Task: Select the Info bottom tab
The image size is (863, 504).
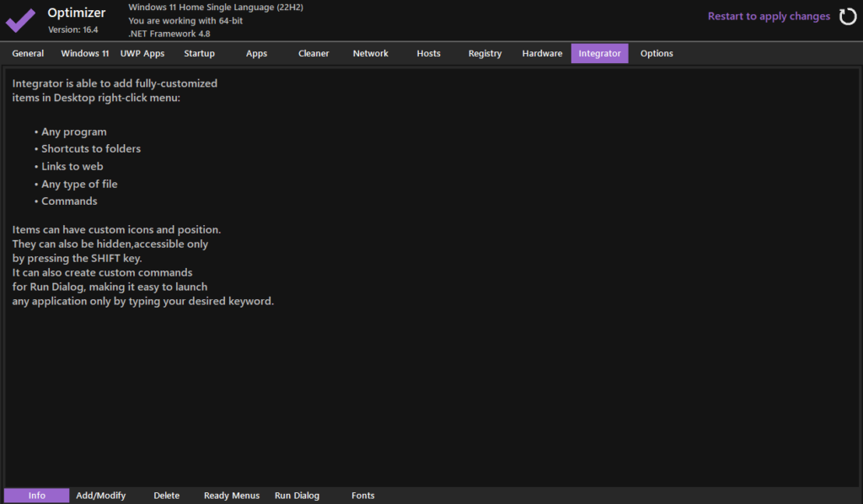Action: pos(37,496)
